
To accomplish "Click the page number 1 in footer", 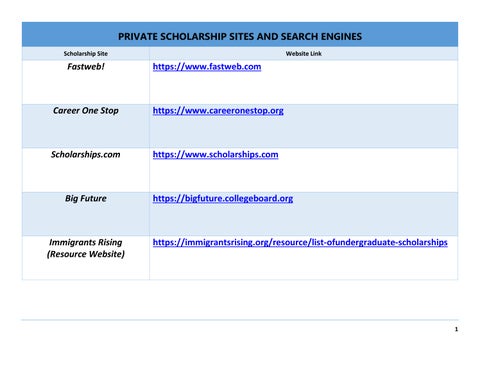I will 456,329.
